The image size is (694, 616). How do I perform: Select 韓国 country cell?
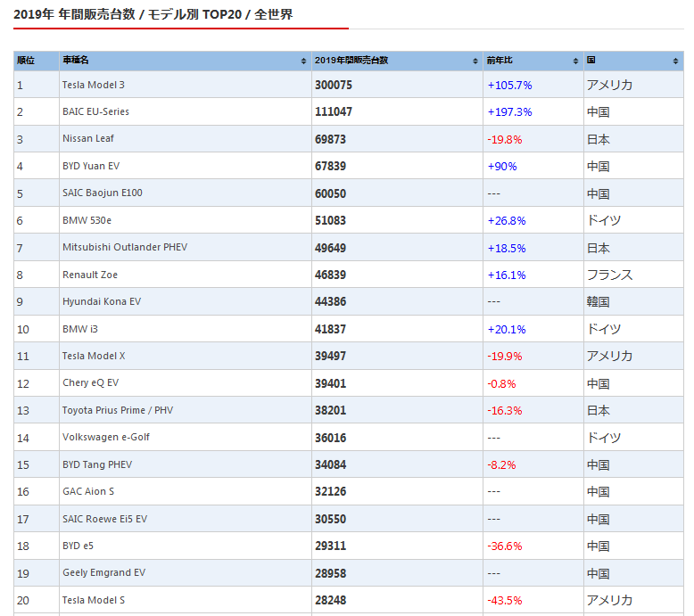coord(634,301)
